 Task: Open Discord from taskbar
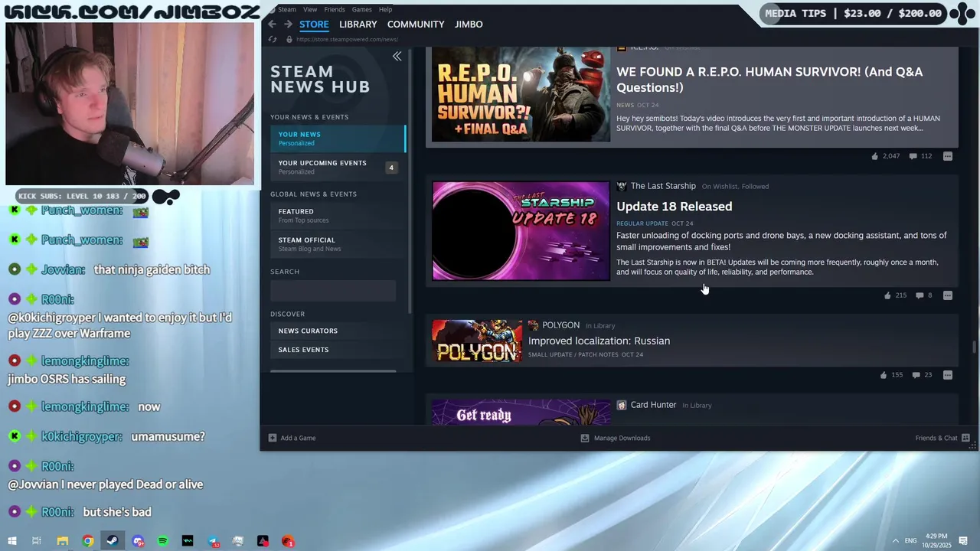click(x=138, y=541)
